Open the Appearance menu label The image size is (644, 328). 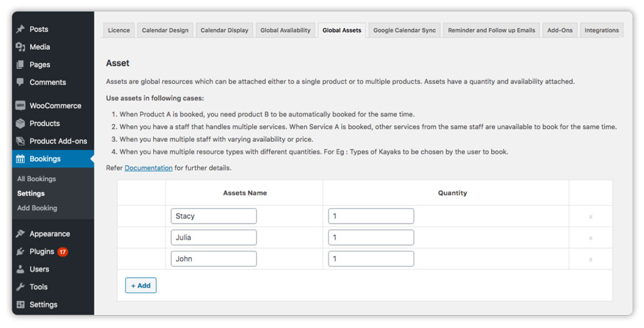tap(50, 234)
